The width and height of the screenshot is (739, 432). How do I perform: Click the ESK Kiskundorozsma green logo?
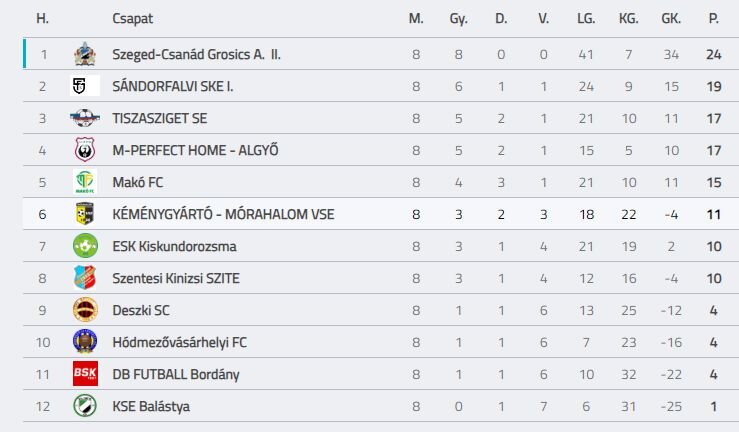pyautogui.click(x=85, y=246)
